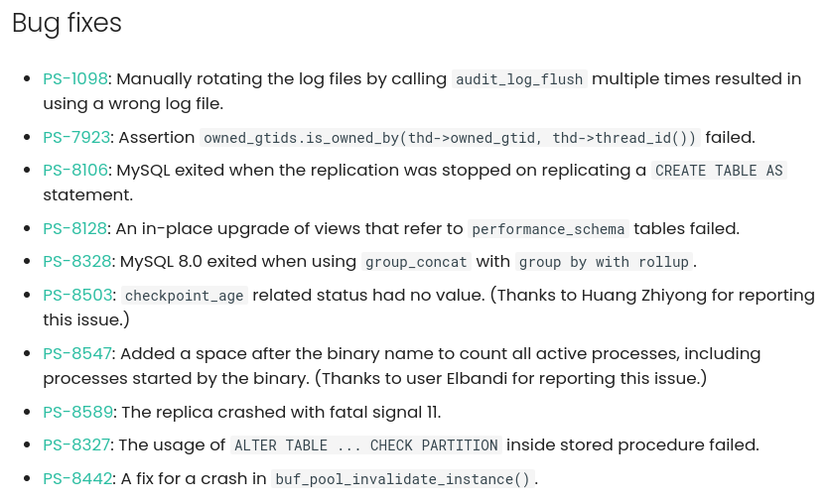
Task: Click the audit_log_flush code snippet
Action: pos(519,79)
